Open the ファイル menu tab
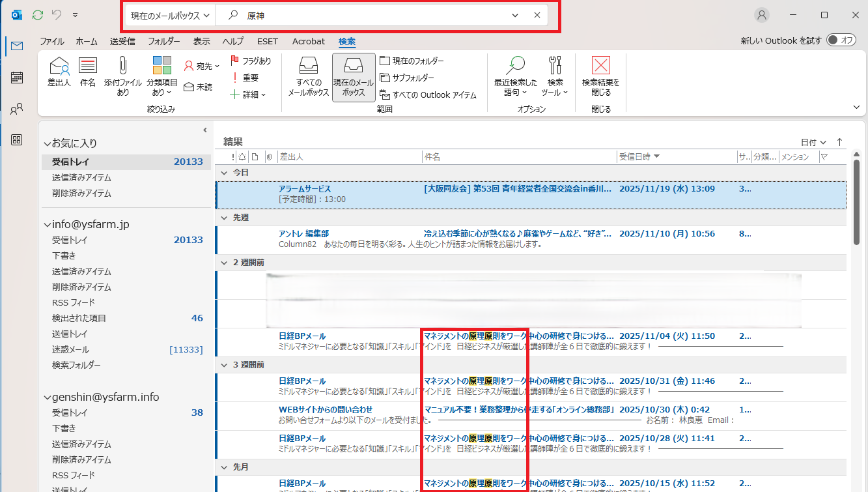Image resolution: width=868 pixels, height=492 pixels. coord(52,41)
